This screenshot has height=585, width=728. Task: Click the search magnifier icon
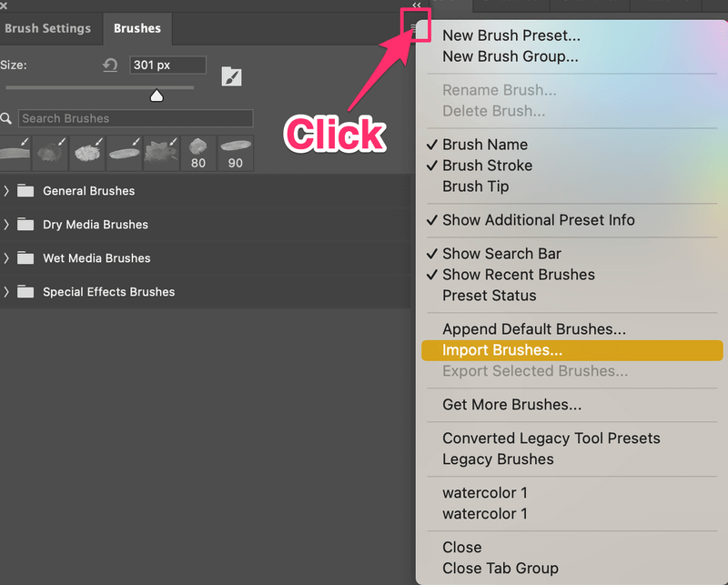6,118
